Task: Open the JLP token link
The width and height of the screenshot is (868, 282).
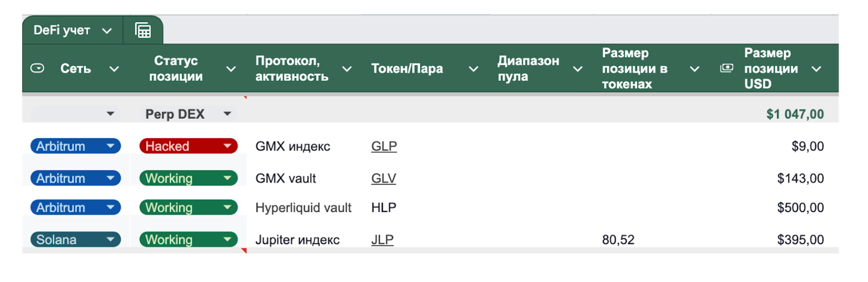Action: (382, 239)
